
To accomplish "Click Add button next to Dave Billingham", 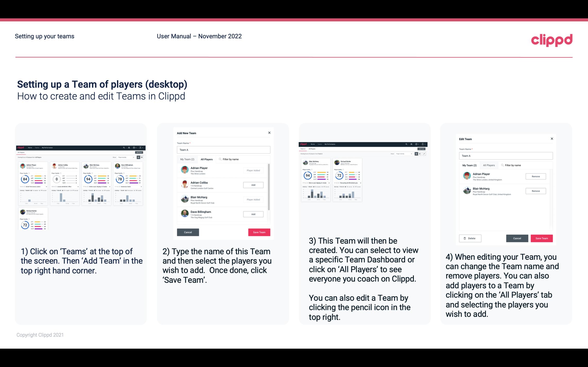I will tap(252, 214).
